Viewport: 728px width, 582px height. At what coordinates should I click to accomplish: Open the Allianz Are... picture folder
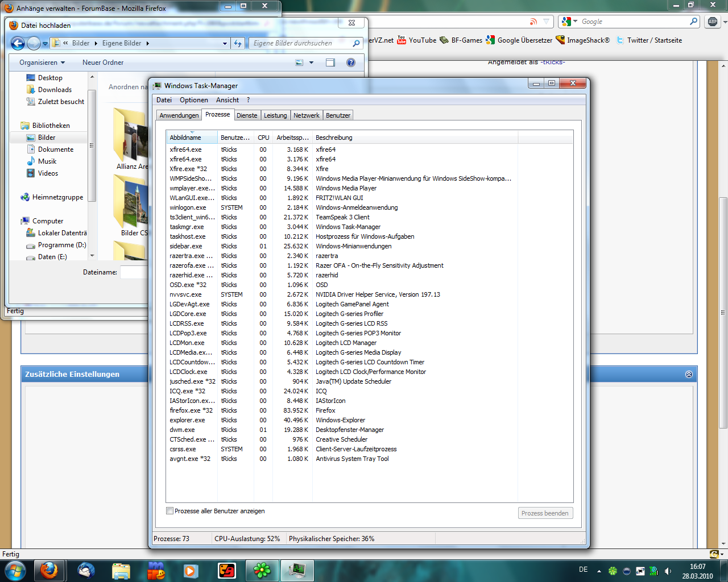(130, 139)
